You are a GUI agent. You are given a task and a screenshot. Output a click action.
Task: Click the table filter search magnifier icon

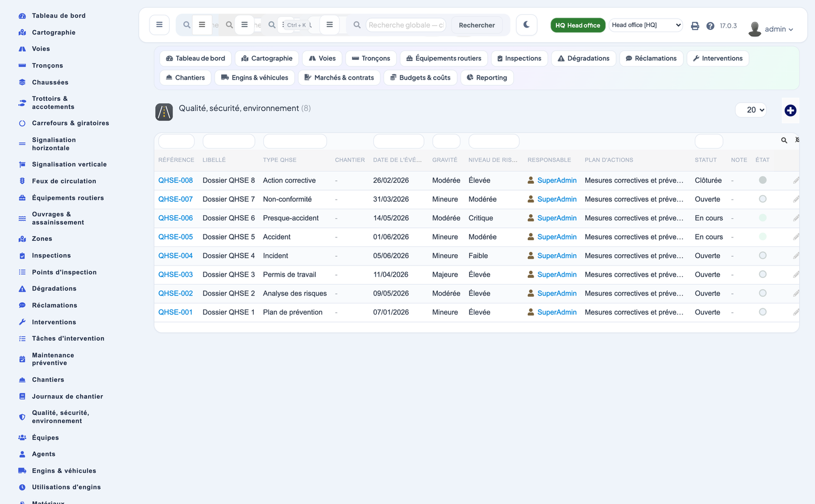[784, 140]
